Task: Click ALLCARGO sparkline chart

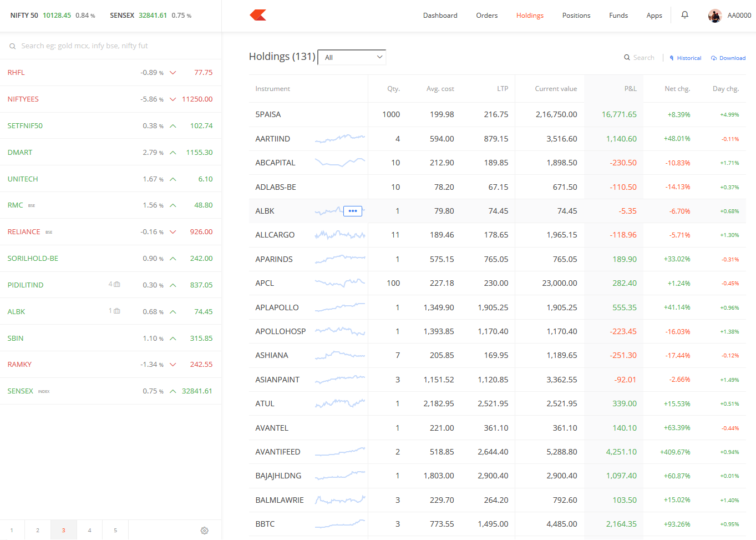Action: tap(340, 235)
